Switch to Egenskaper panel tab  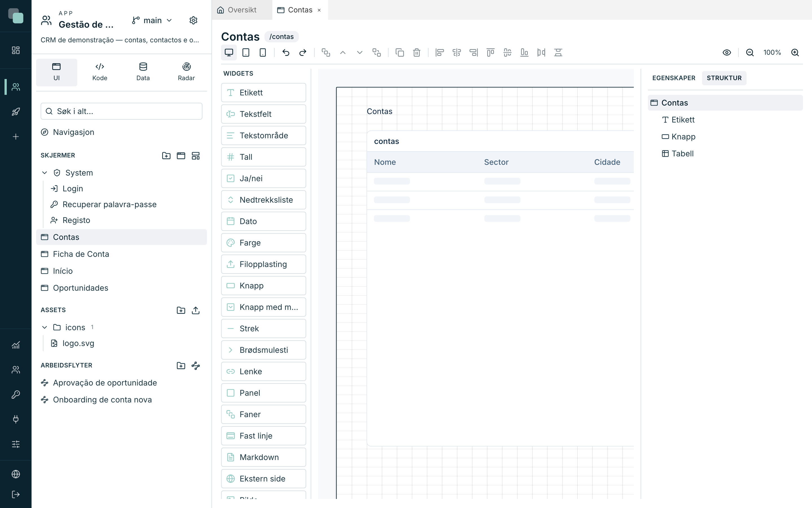(674, 78)
